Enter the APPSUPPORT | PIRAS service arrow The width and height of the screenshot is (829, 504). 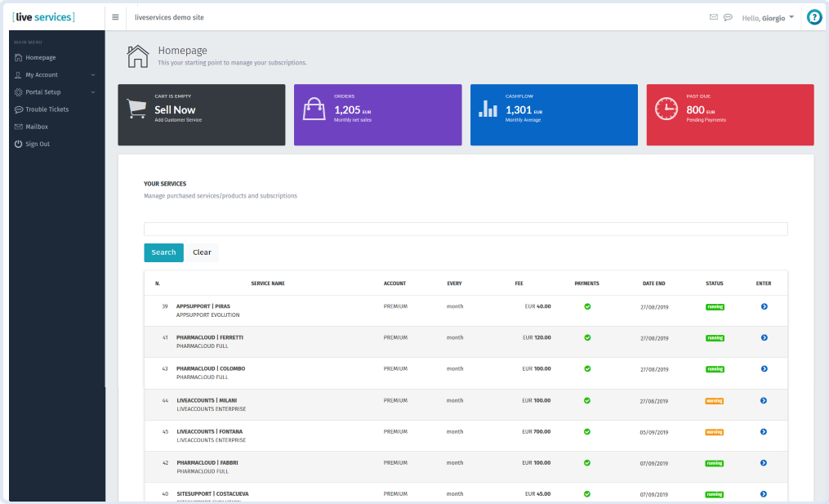tap(764, 306)
